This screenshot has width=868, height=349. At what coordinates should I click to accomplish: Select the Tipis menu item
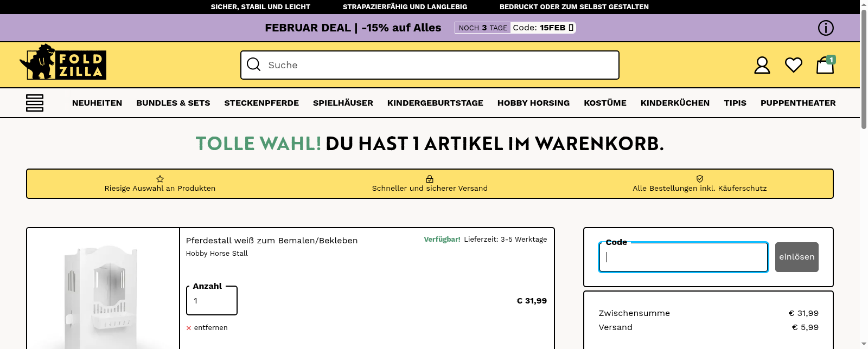(735, 103)
